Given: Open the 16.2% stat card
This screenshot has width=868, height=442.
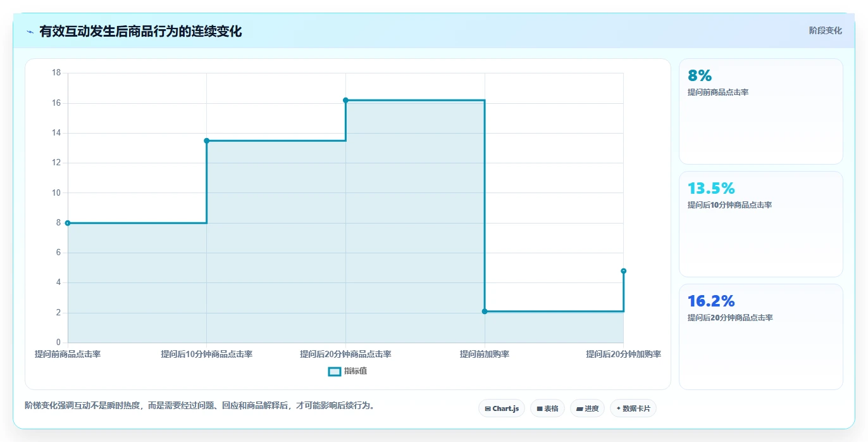Looking at the screenshot, I should click(x=761, y=337).
